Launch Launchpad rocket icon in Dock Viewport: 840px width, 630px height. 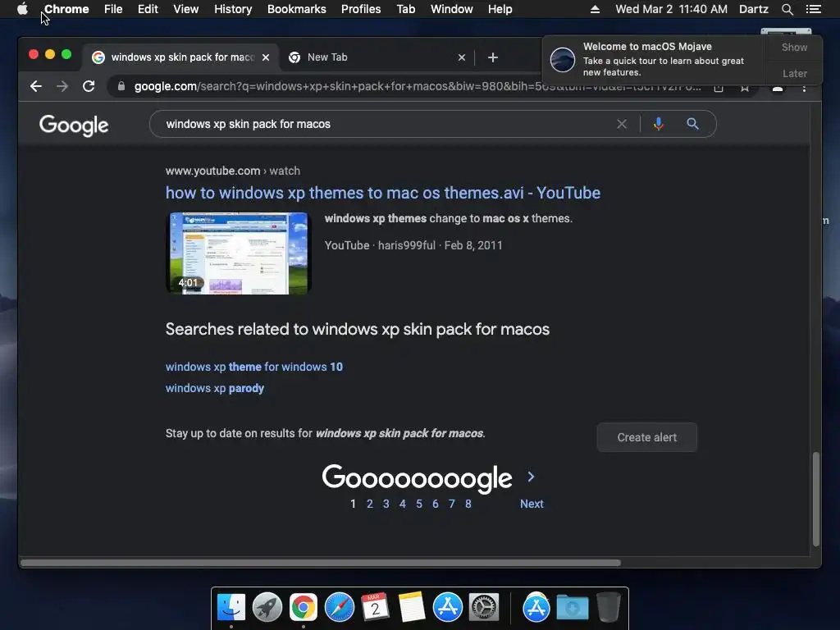[267, 607]
